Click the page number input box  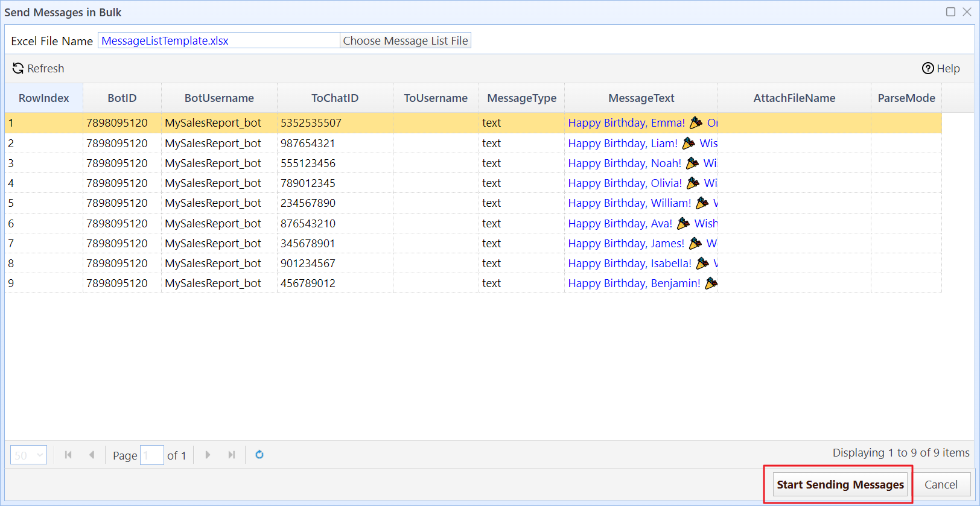pos(151,455)
